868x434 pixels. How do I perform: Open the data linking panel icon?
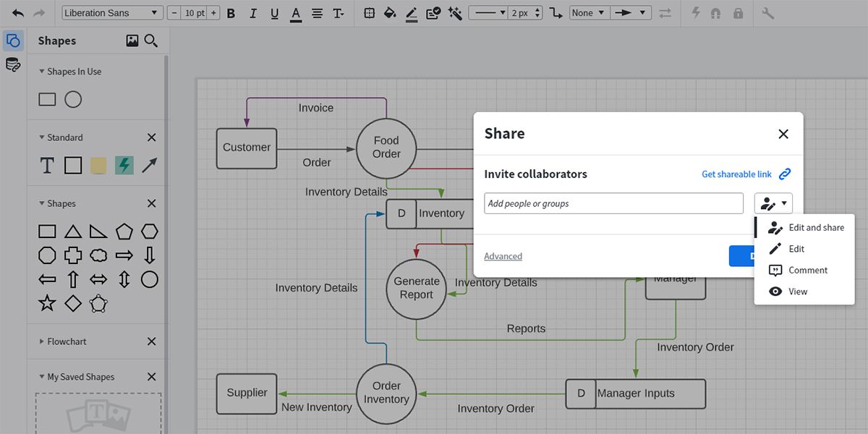(13, 65)
